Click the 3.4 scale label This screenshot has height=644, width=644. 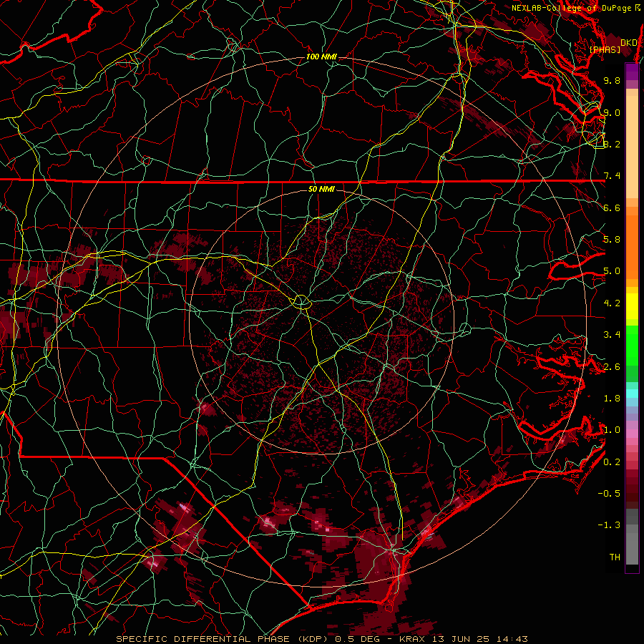pos(612,335)
